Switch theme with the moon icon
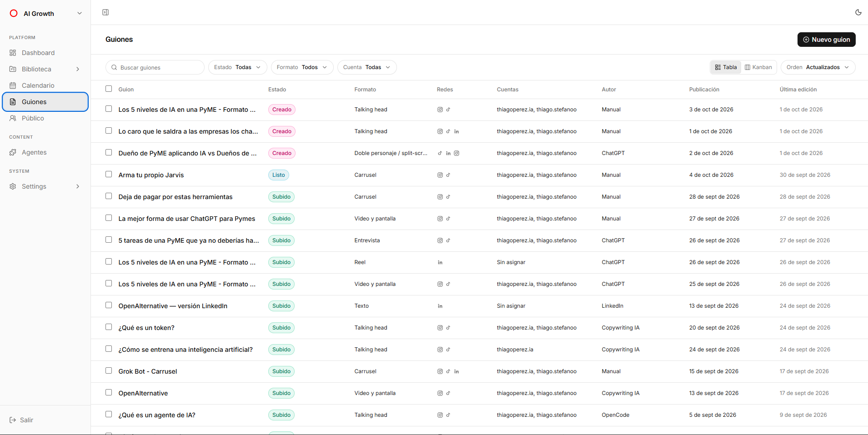 858,12
